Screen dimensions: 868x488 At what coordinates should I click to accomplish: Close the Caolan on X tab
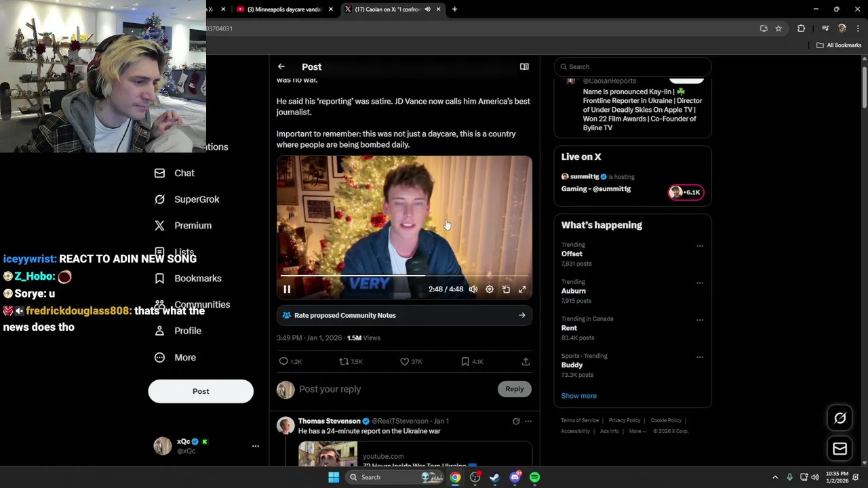coord(439,9)
